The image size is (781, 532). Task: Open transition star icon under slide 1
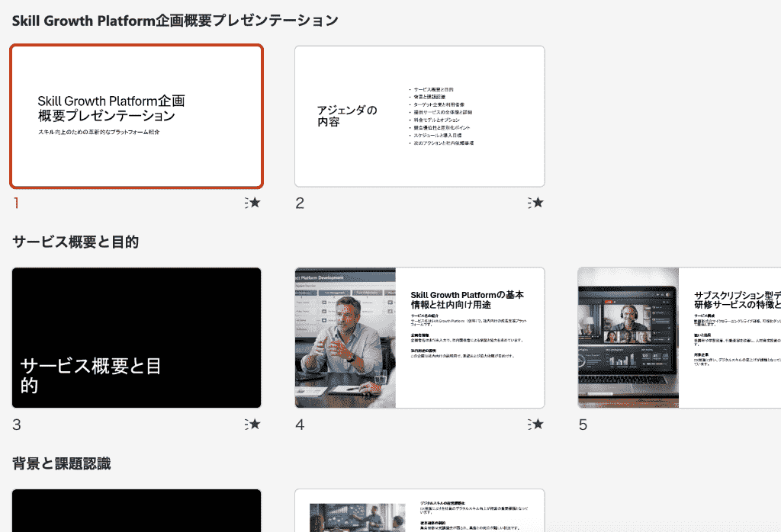253,203
